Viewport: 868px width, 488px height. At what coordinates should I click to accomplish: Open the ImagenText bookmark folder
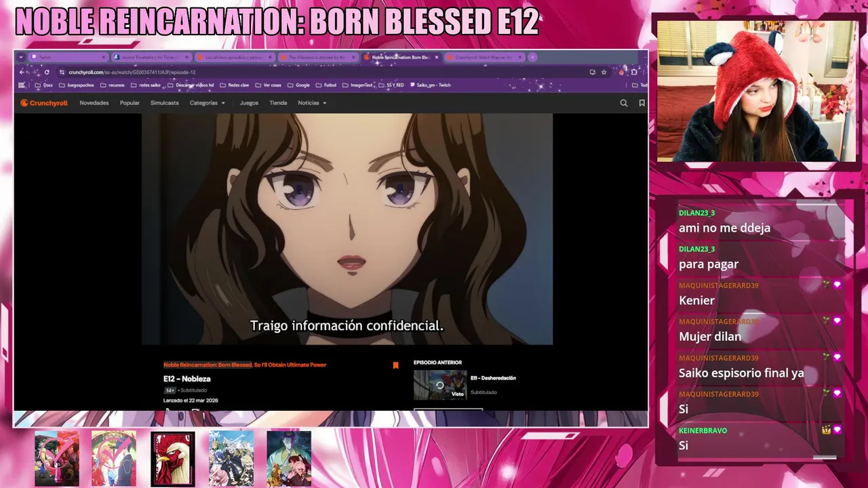coord(357,85)
